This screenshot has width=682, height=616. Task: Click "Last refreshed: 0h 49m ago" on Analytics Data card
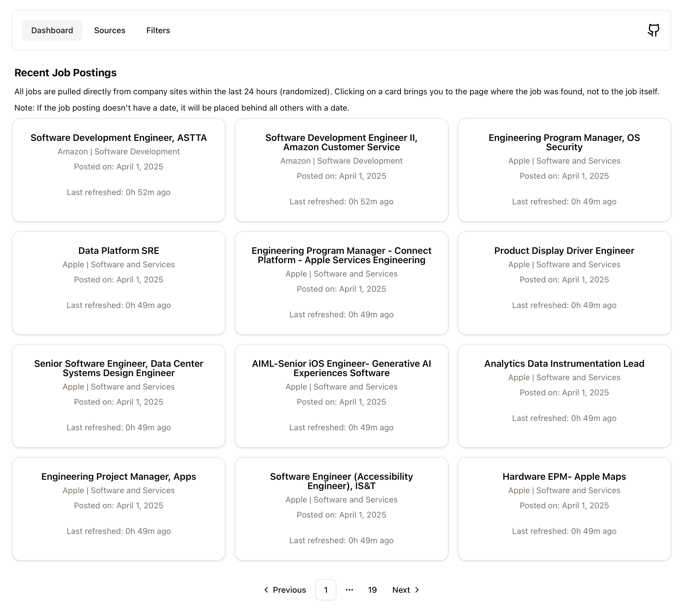click(564, 418)
